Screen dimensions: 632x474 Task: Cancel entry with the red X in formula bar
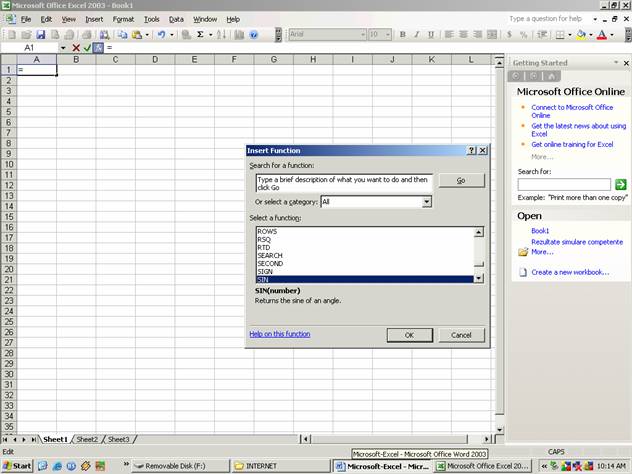(x=76, y=48)
